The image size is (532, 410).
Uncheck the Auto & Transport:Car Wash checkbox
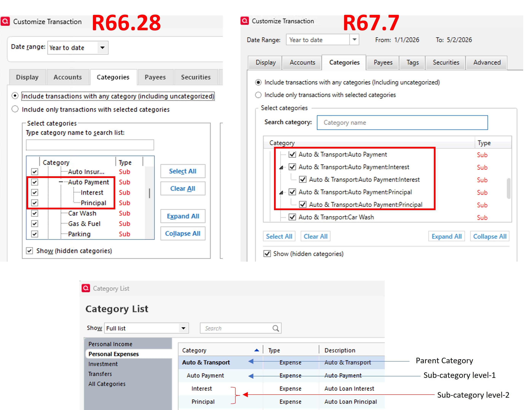coord(292,217)
